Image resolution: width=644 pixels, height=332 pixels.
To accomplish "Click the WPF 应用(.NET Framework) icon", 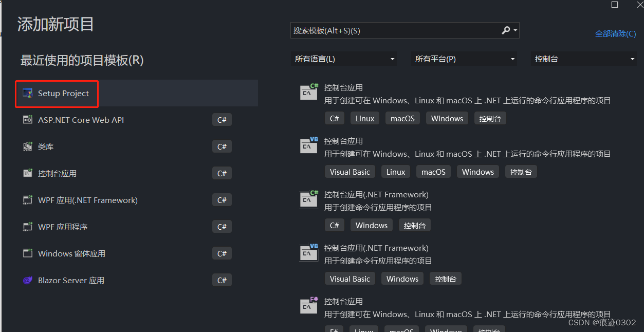I will tap(28, 200).
